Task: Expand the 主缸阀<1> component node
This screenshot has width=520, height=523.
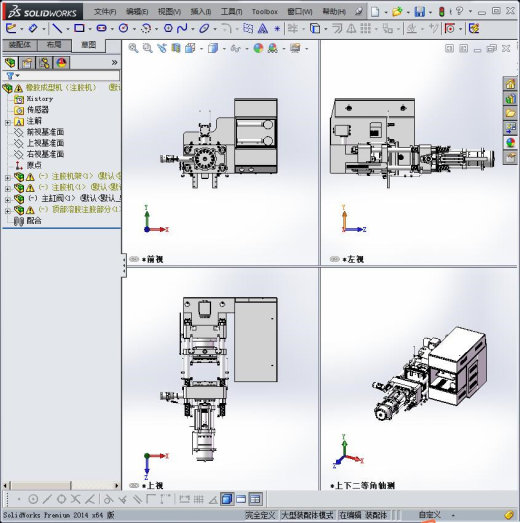Action: tap(8, 200)
